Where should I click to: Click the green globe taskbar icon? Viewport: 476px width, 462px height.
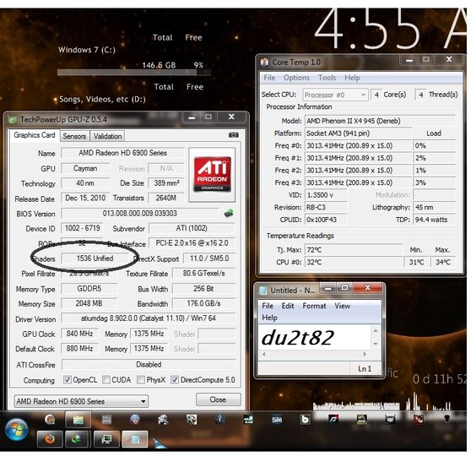point(78,439)
